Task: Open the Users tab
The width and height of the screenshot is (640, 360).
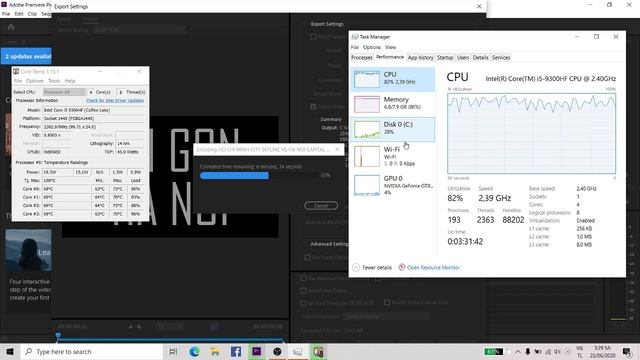Action: [463, 58]
